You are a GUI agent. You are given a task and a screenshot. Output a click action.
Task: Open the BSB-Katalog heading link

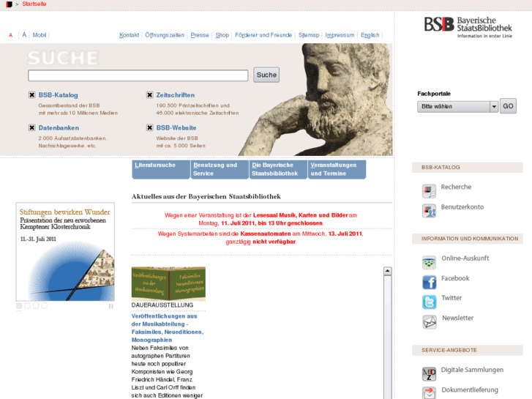58,95
